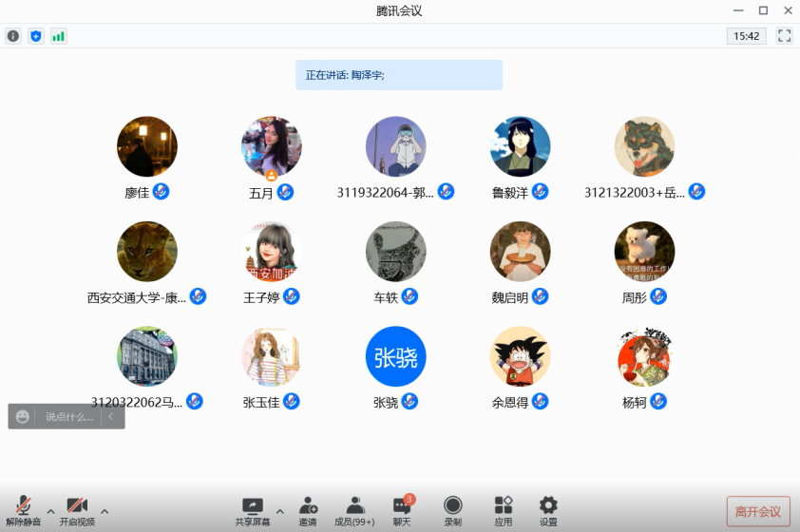This screenshot has height=532, width=800.
Task: Click the blue security shield icon
Action: (36, 36)
